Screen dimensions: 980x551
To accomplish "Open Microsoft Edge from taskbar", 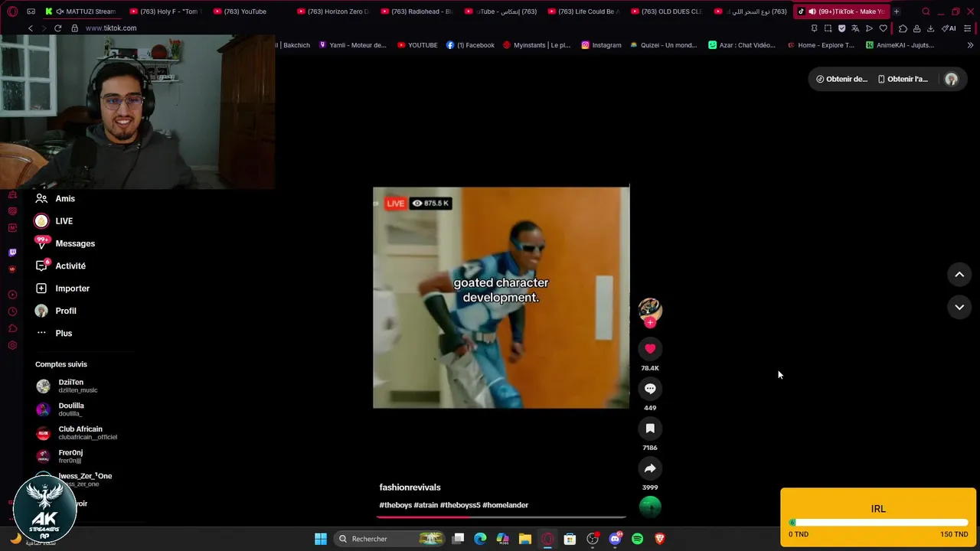I will [x=480, y=539].
